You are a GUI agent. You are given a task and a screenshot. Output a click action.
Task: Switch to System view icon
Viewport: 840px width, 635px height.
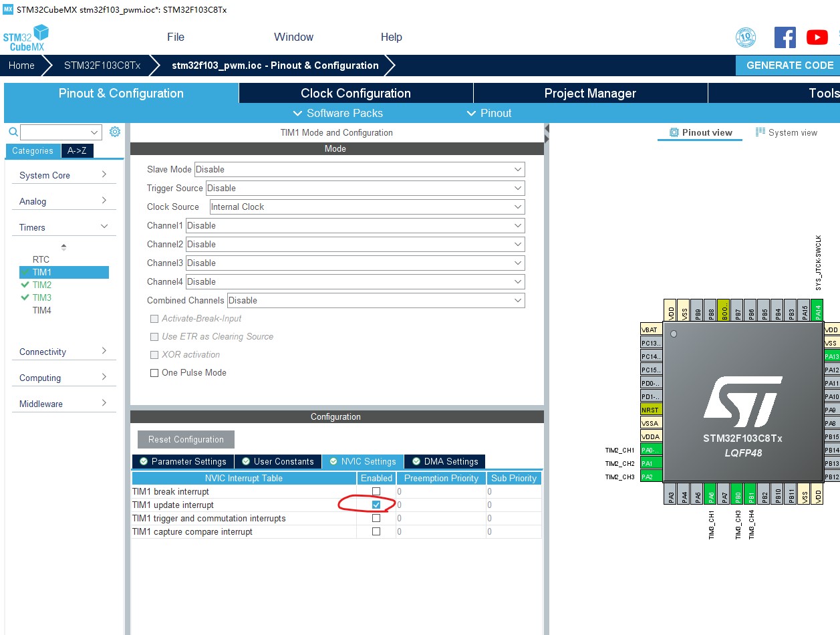pos(760,132)
